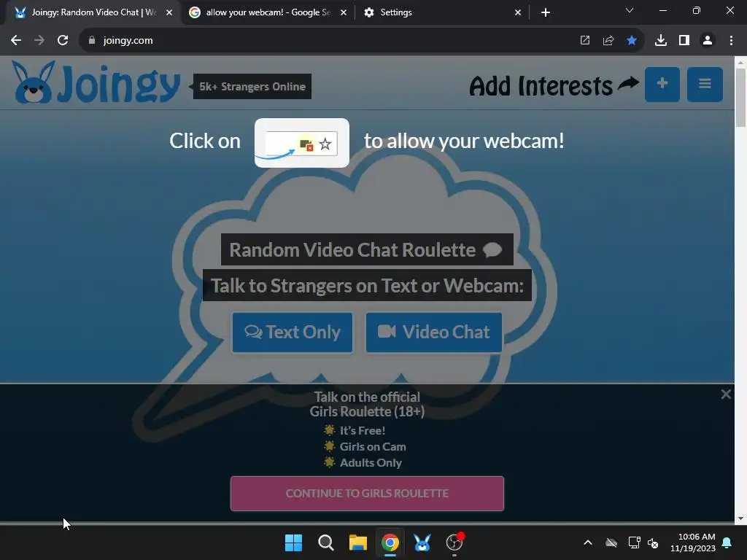Image resolution: width=747 pixels, height=560 pixels.
Task: Click the Random Video Chat Roulette heading
Action: 367,249
